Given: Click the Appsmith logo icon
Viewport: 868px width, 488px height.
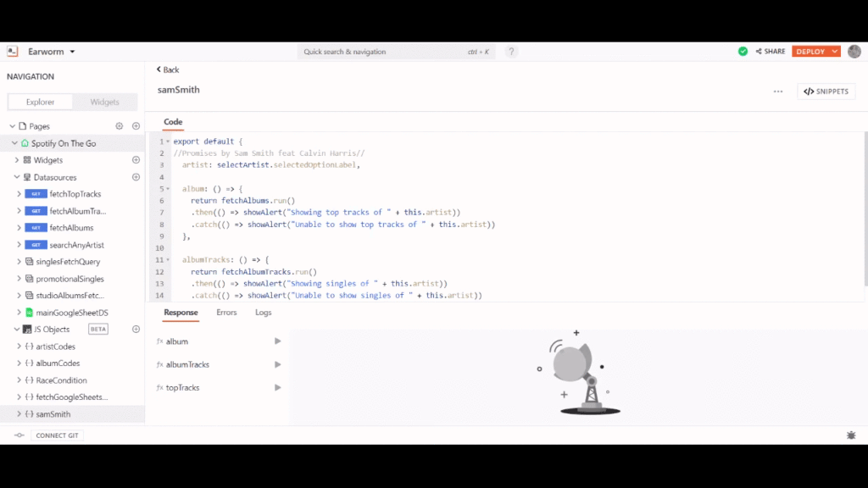Looking at the screenshot, I should click(12, 52).
